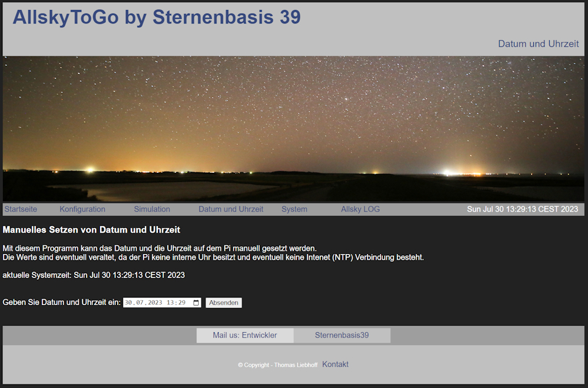Screen dimensions: 588x388
Task: Select Datum und Uhrzeit in navigation bar
Action: (230, 209)
